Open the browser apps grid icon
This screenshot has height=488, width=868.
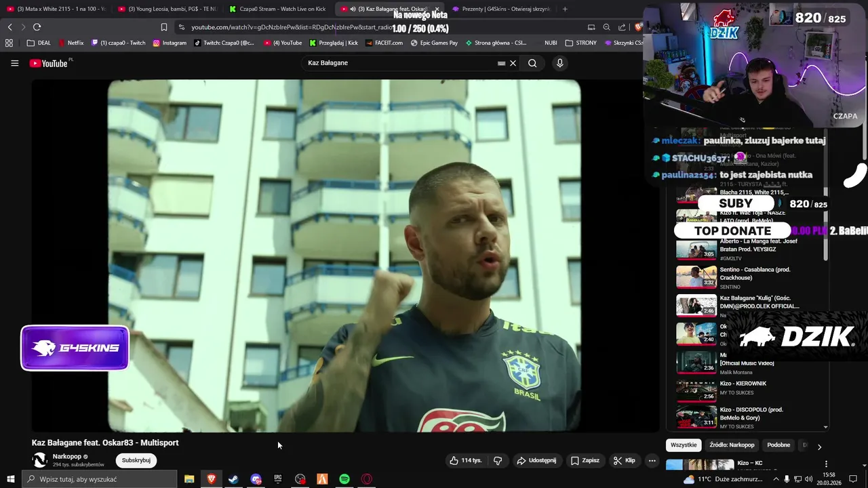click(9, 43)
